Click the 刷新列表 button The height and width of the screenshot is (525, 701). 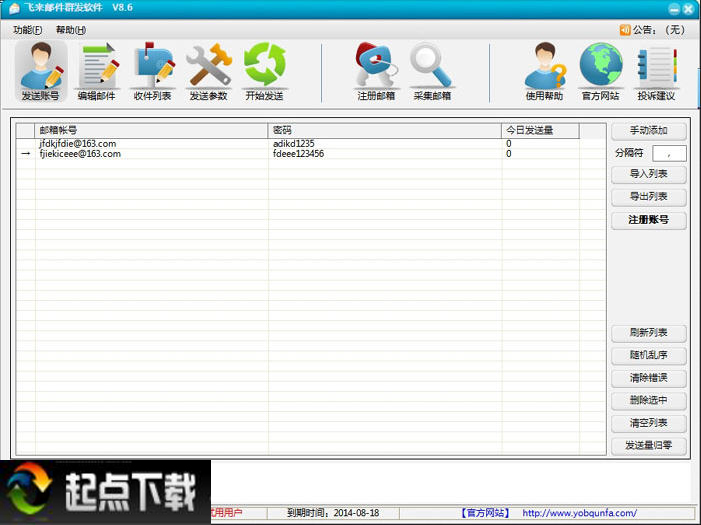point(649,333)
